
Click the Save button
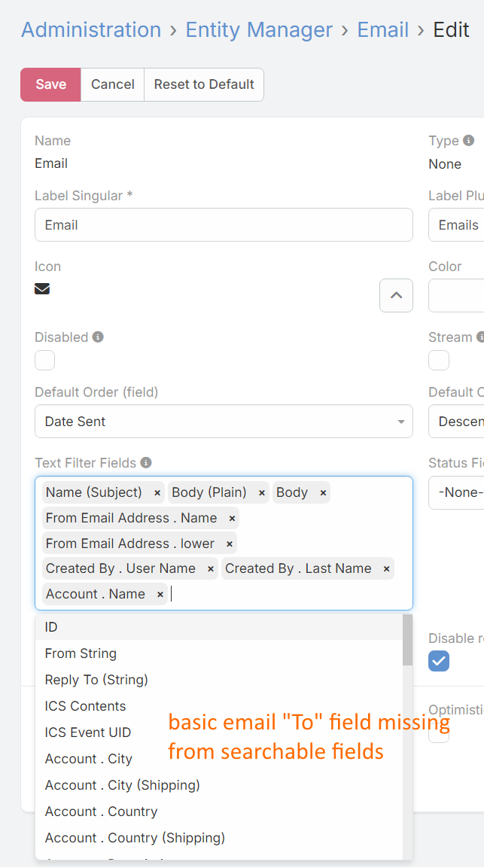click(x=50, y=84)
